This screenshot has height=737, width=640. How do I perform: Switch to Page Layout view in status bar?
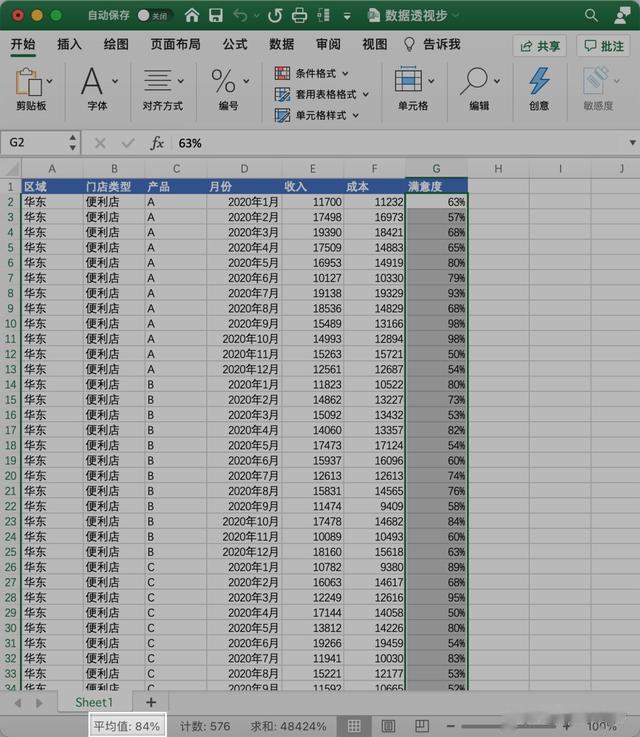click(388, 726)
